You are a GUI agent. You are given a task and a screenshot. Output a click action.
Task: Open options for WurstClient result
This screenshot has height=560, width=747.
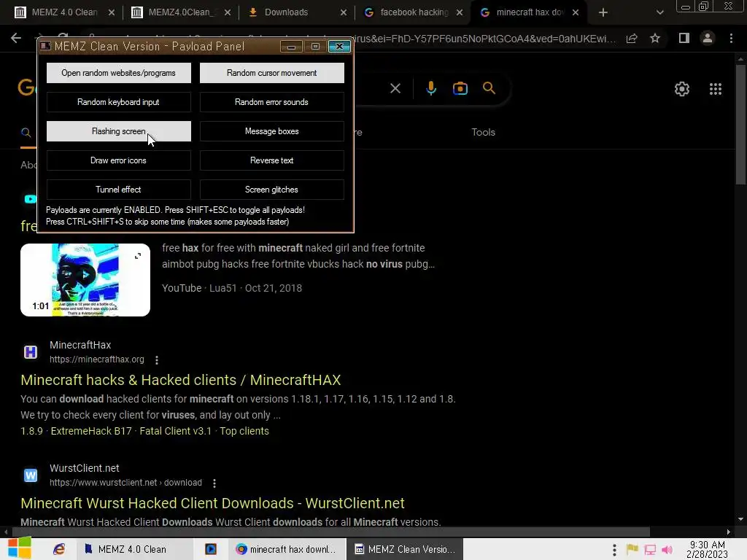[x=214, y=483]
